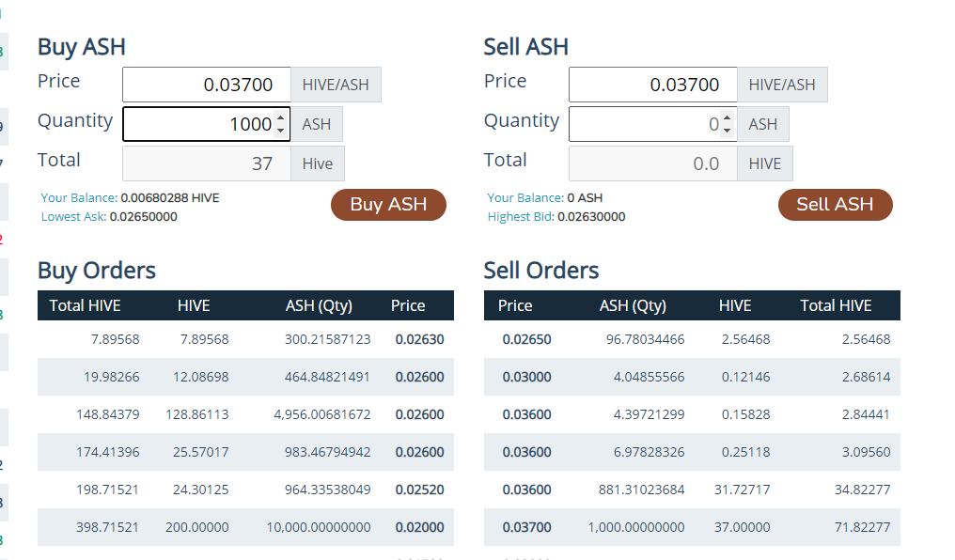955x560 pixels.
Task: Select sell order priced 0.03700
Action: click(x=692, y=527)
